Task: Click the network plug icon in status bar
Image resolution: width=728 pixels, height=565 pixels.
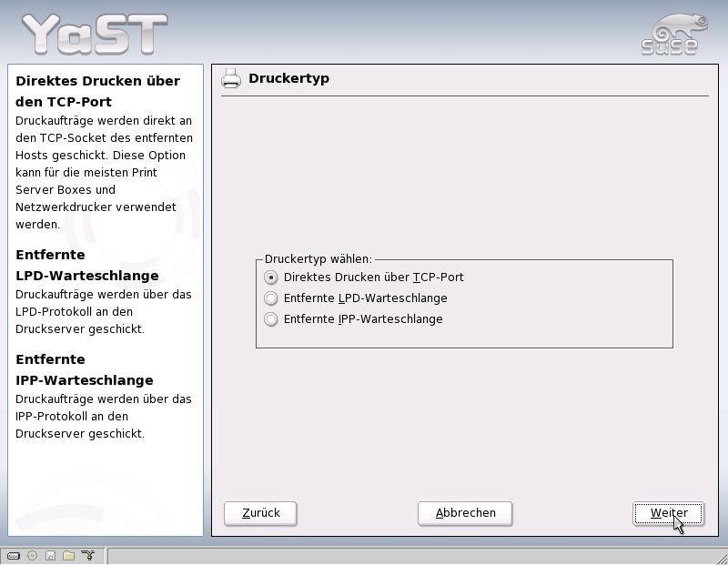Action: pos(87,555)
